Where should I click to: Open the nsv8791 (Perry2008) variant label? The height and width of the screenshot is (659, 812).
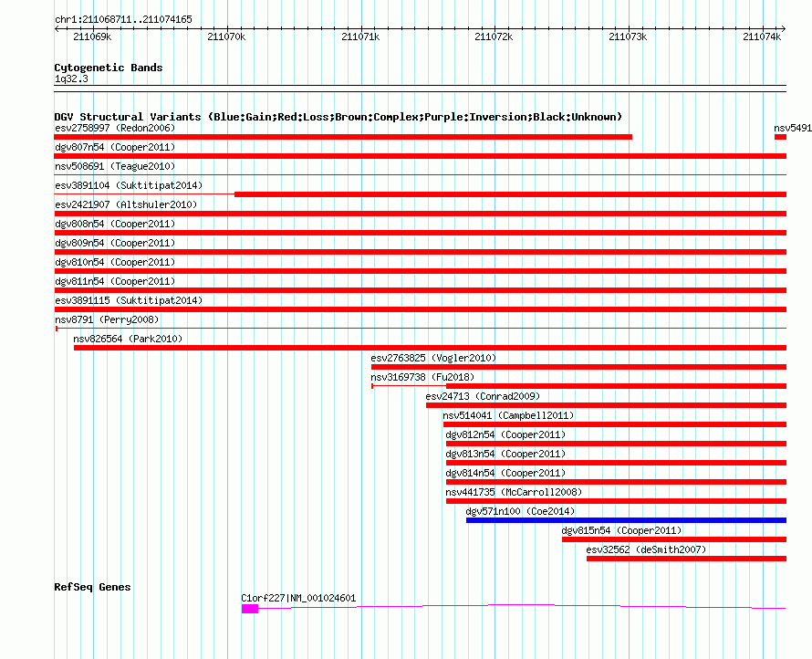point(107,319)
